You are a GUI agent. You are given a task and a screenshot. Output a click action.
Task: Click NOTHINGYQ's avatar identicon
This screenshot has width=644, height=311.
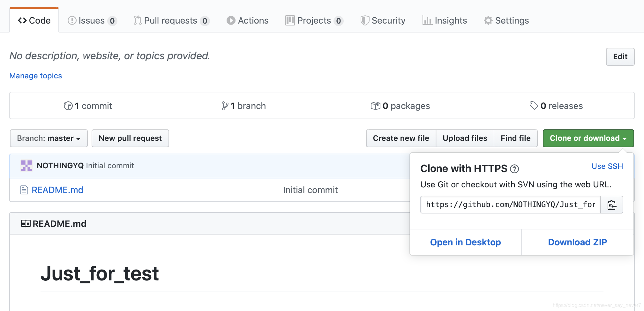[26, 166]
